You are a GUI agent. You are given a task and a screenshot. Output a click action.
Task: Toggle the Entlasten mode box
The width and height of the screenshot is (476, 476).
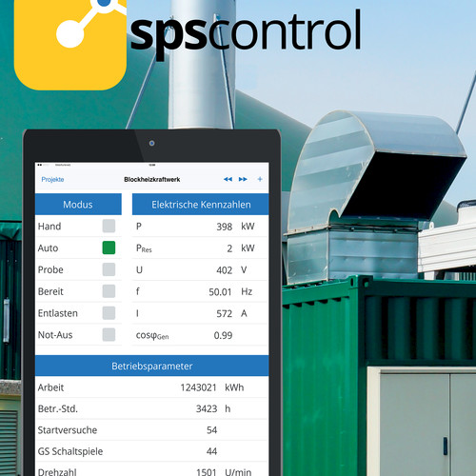[109, 313]
